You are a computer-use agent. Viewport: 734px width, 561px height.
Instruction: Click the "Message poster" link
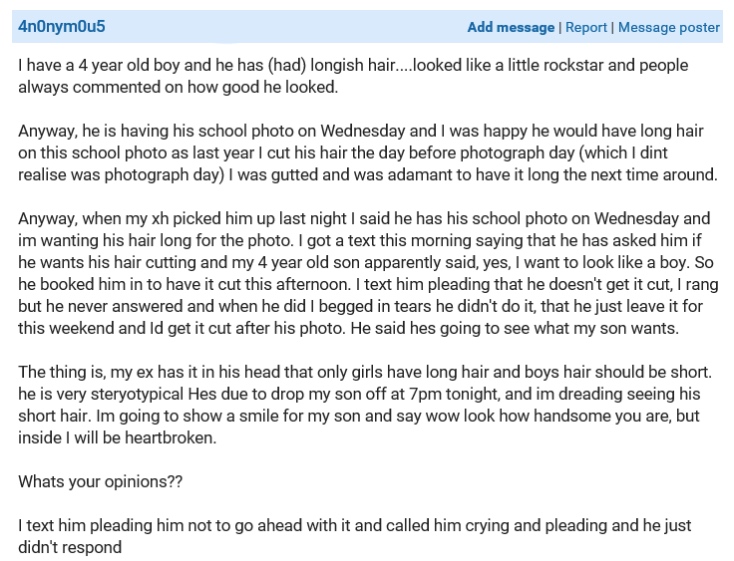point(668,28)
